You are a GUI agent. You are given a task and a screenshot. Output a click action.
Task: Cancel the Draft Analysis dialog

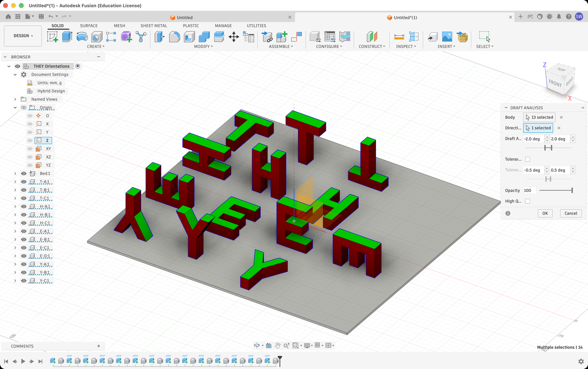click(x=571, y=213)
